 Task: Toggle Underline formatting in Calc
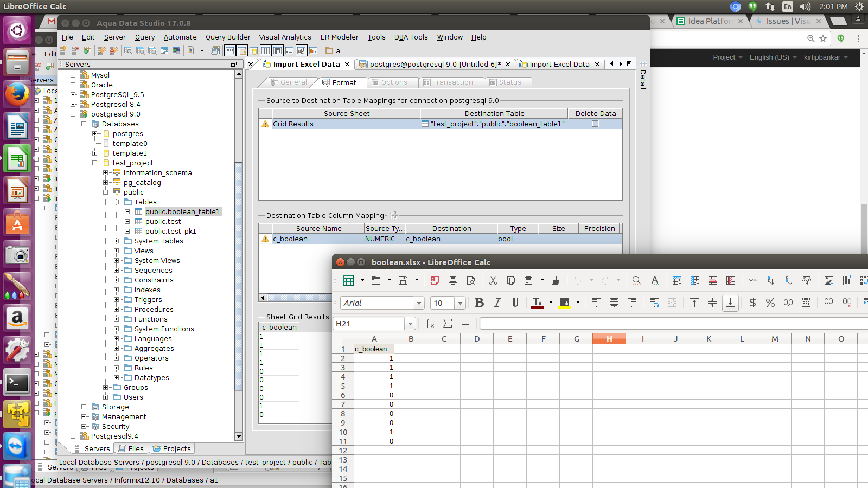pos(515,303)
